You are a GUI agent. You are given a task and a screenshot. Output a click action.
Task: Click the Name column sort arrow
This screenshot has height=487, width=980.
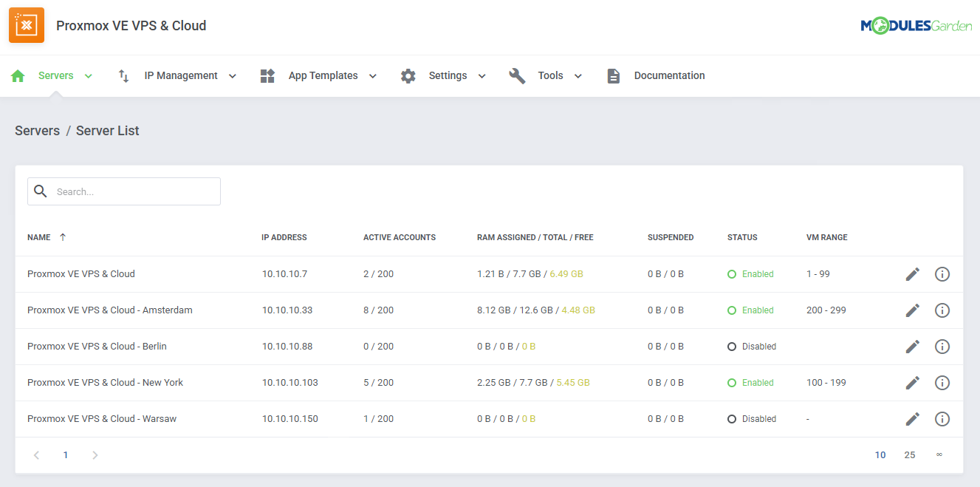tap(63, 237)
